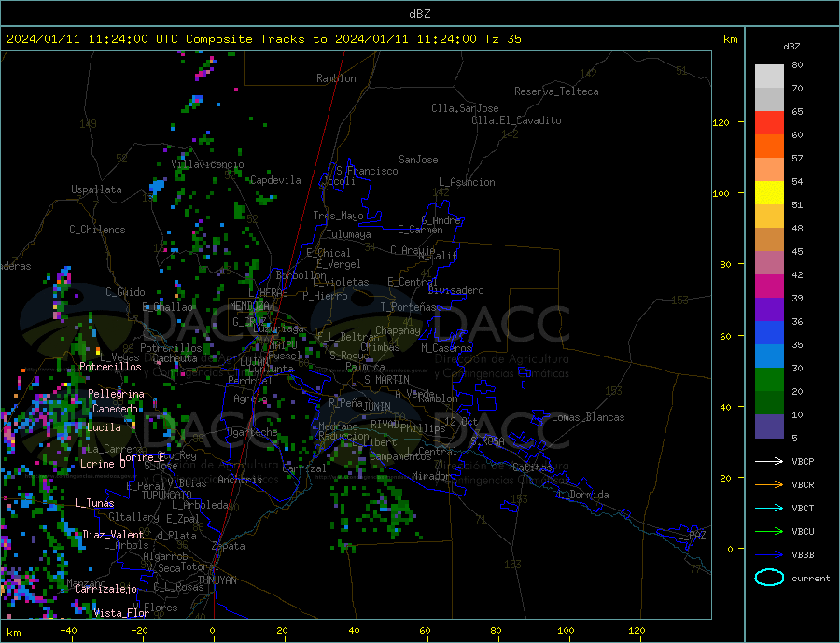
Task: Click the VBCR legend label
Action: (803, 485)
